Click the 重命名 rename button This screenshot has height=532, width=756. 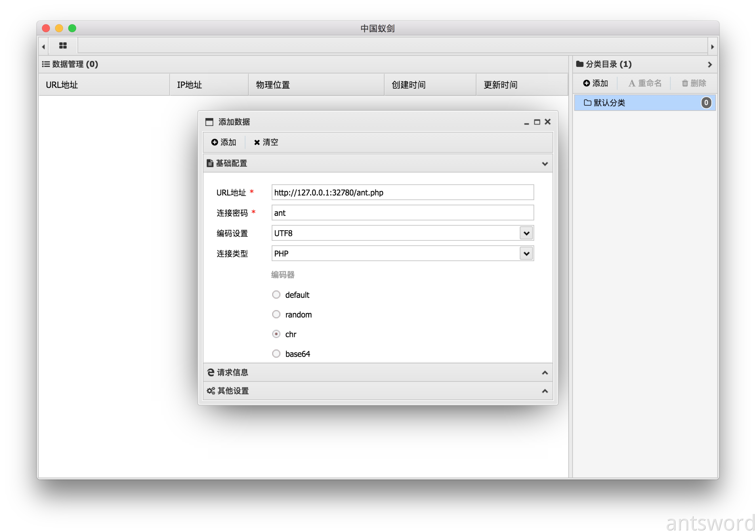[645, 83]
